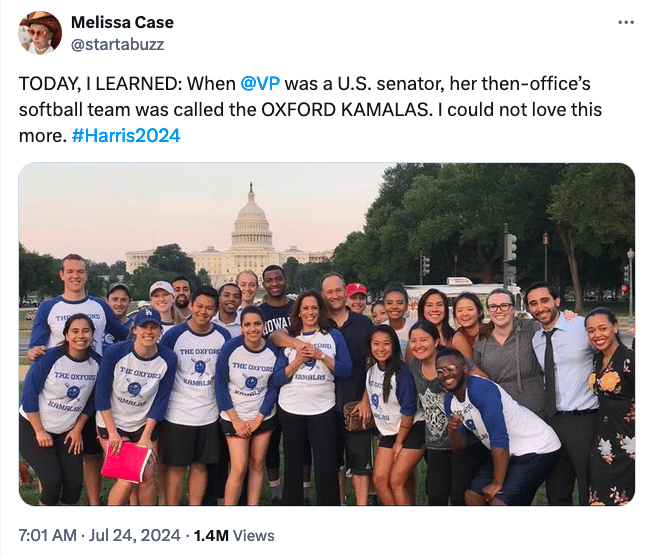Follow the #Harris2024 hashtag
654x556 pixels.
tap(127, 135)
